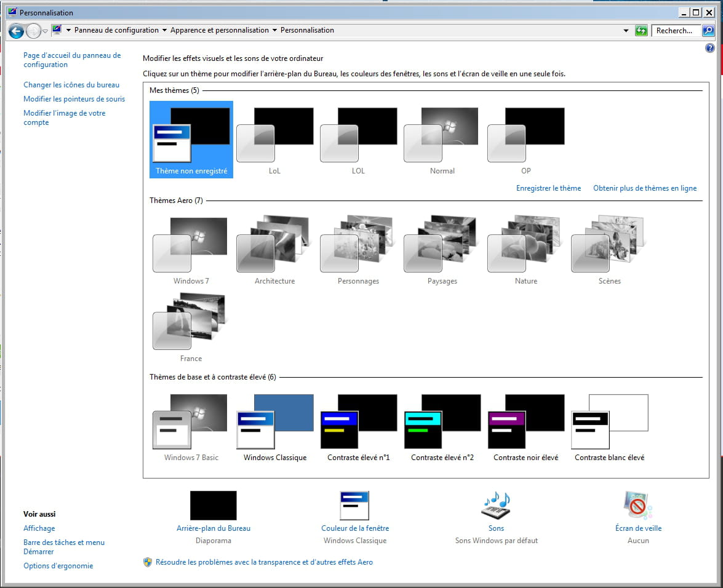Select Contraste élevé n°2 theme

[442, 427]
